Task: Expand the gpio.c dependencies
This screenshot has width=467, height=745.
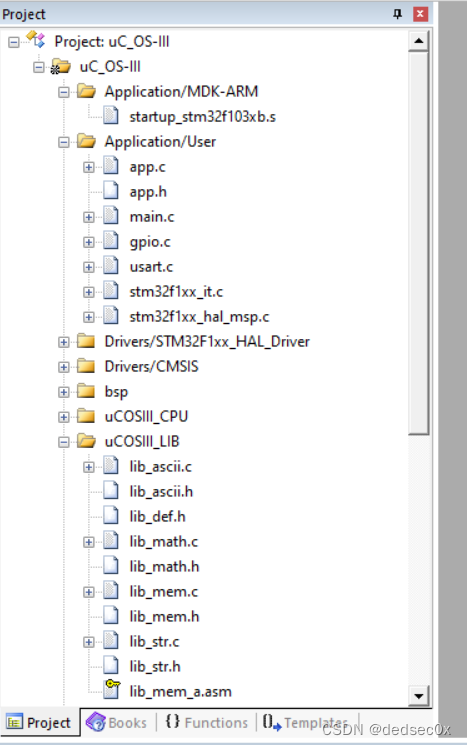Action: pos(89,242)
